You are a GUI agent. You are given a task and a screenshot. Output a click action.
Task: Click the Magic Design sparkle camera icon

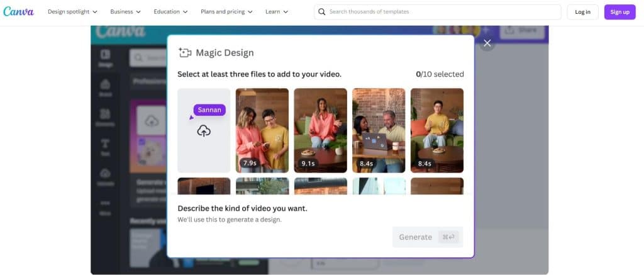184,53
